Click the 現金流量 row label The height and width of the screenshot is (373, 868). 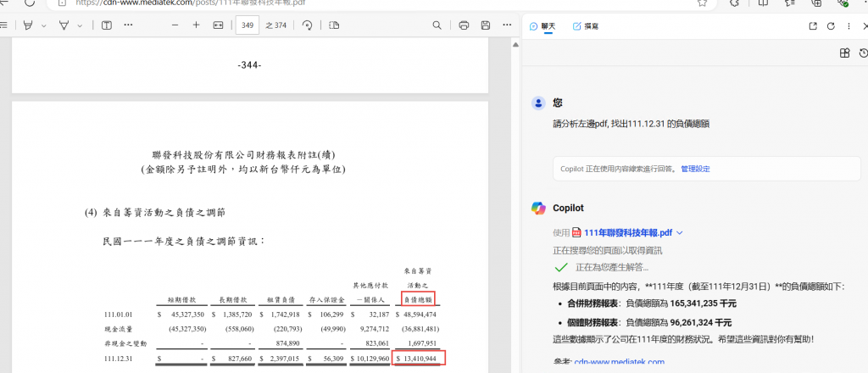tap(117, 329)
